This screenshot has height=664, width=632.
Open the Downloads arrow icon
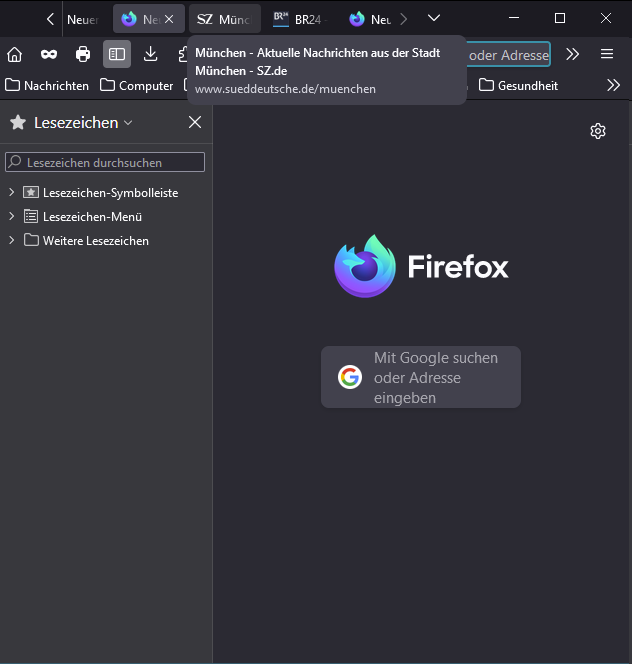[x=151, y=54]
